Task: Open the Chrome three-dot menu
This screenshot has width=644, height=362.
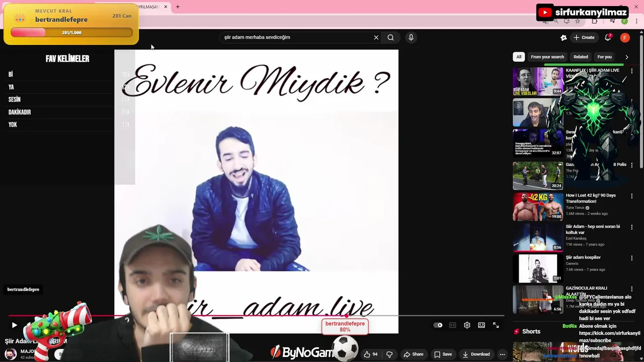Action: pyautogui.click(x=636, y=21)
